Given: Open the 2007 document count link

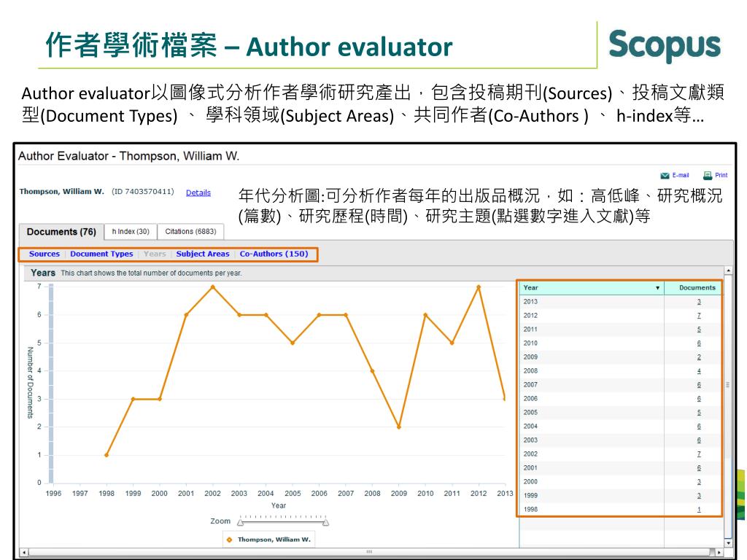Looking at the screenshot, I should click(699, 385).
